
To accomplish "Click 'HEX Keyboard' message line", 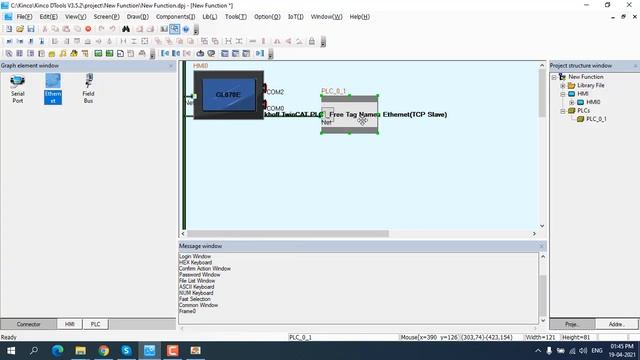I will pyautogui.click(x=195, y=263).
